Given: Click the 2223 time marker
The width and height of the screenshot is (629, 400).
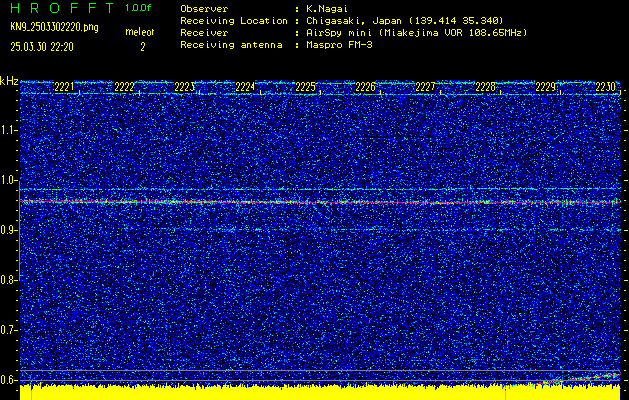Looking at the screenshot, I should (x=185, y=87).
